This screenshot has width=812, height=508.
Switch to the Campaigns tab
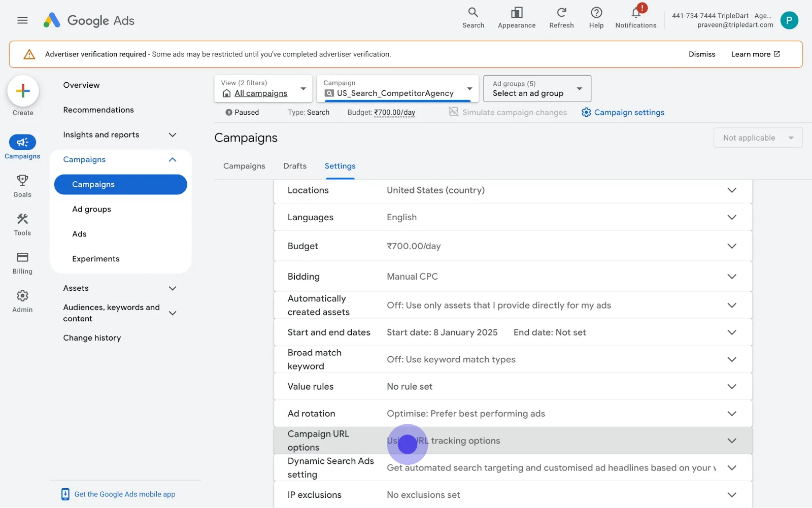244,166
